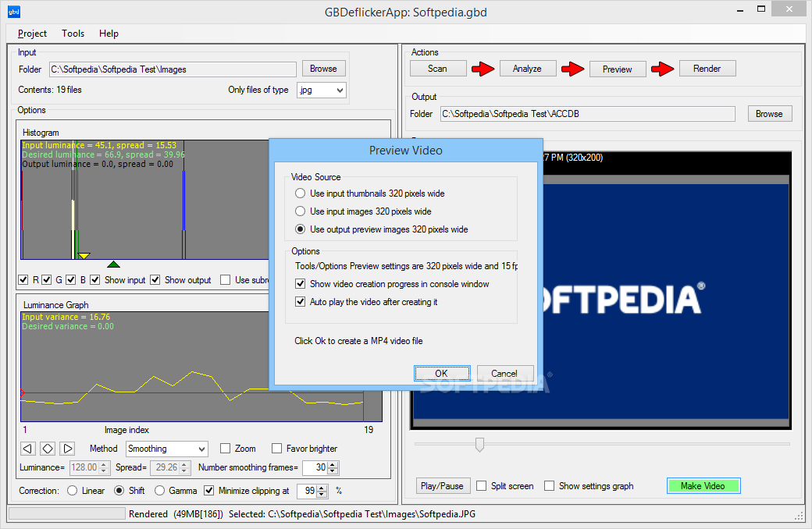Toggle the R channel checkbox
The image size is (812, 529).
pos(23,280)
